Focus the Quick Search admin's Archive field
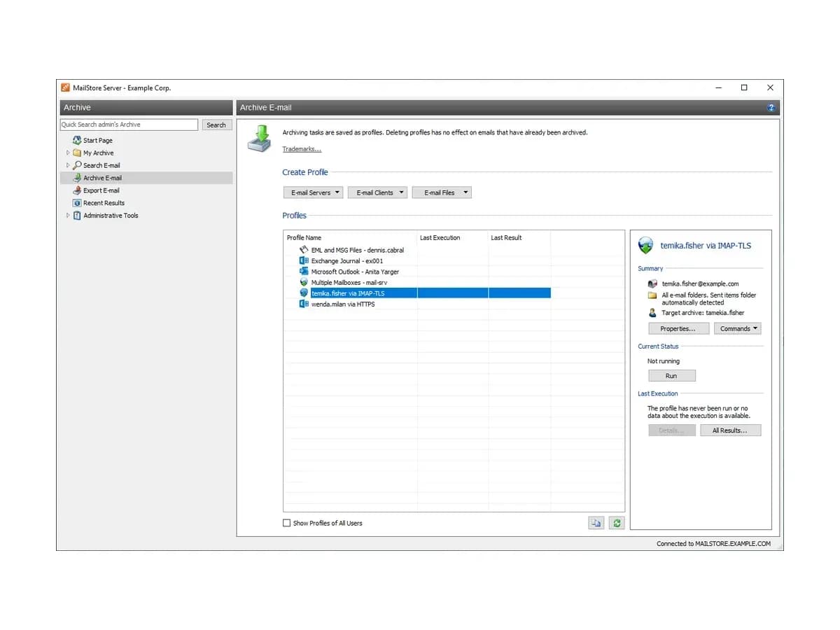The image size is (840, 630). tap(129, 125)
